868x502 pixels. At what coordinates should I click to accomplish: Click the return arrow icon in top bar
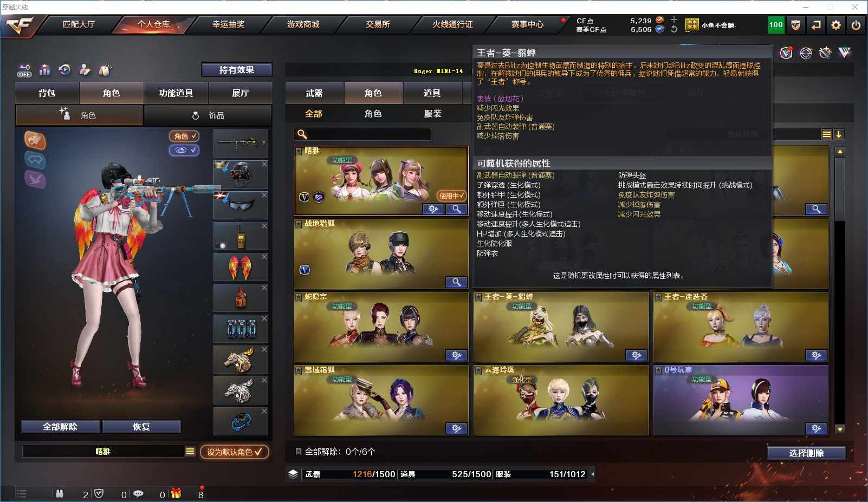(x=816, y=25)
